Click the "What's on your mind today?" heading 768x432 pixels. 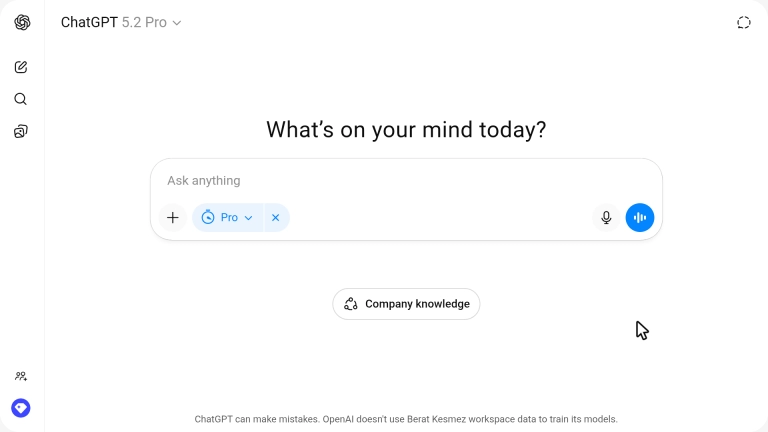(406, 130)
